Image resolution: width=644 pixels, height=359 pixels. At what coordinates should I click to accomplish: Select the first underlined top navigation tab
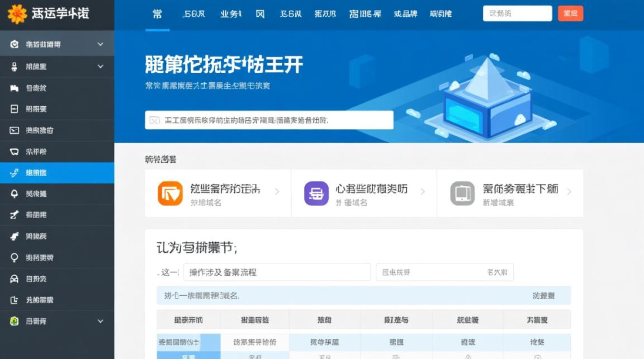[157, 14]
